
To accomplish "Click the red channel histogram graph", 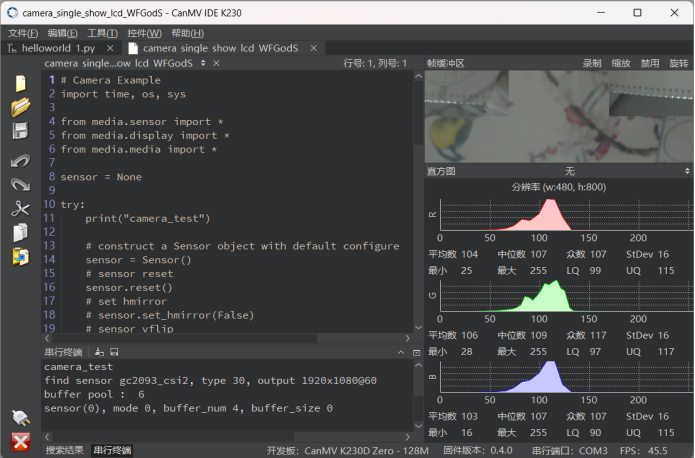I will tap(566, 215).
